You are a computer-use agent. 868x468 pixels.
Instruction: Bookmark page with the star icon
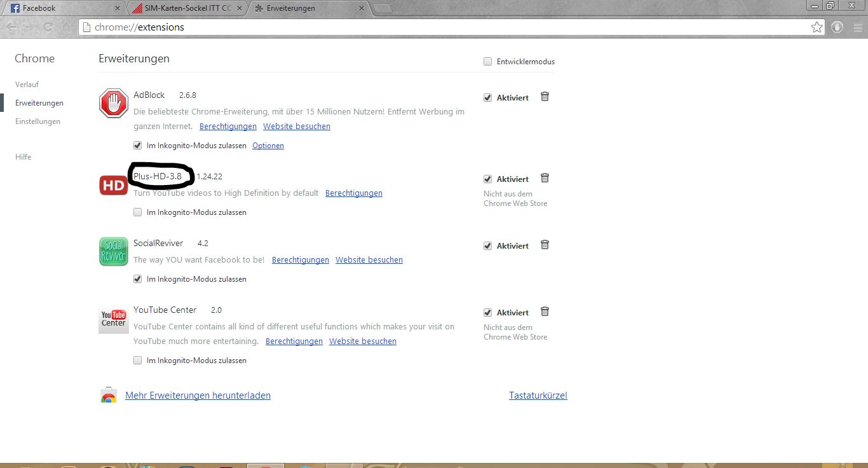(x=817, y=27)
